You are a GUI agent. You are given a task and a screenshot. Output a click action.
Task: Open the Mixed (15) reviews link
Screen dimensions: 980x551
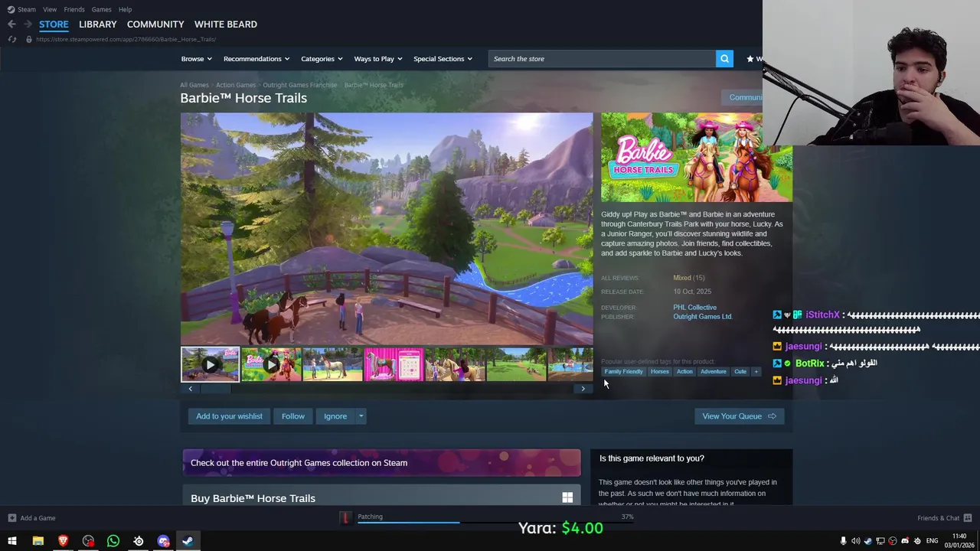[x=688, y=278]
